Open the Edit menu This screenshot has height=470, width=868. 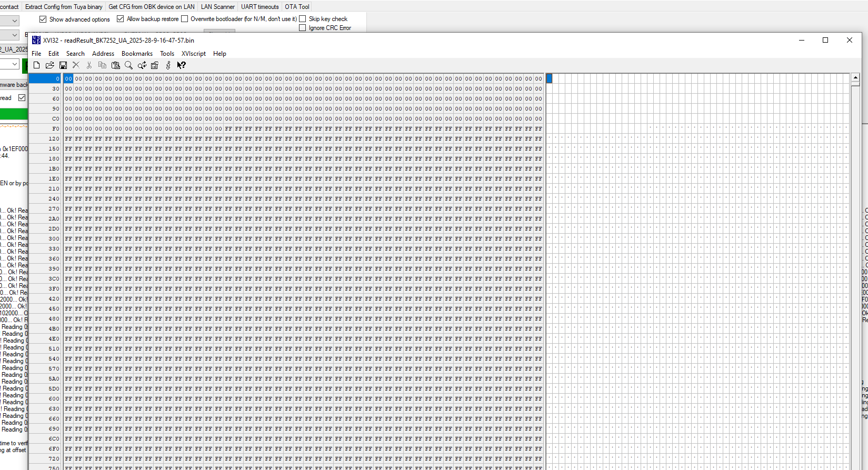[54, 54]
